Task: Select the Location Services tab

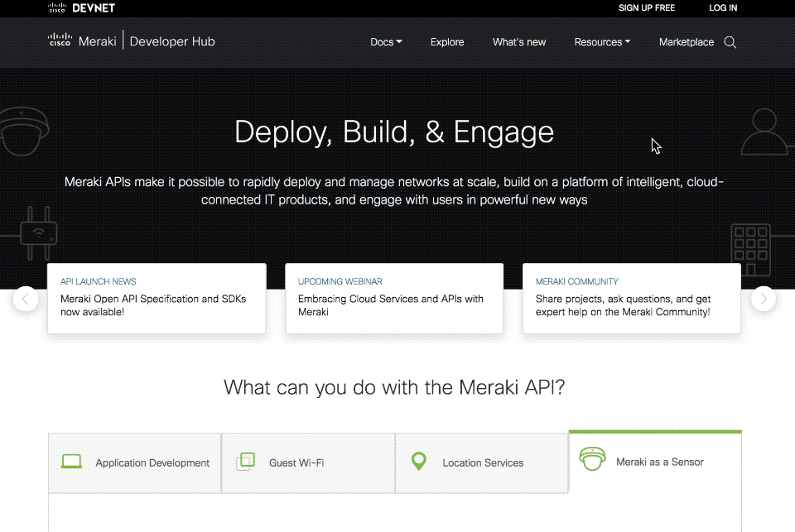Action: 482,463
